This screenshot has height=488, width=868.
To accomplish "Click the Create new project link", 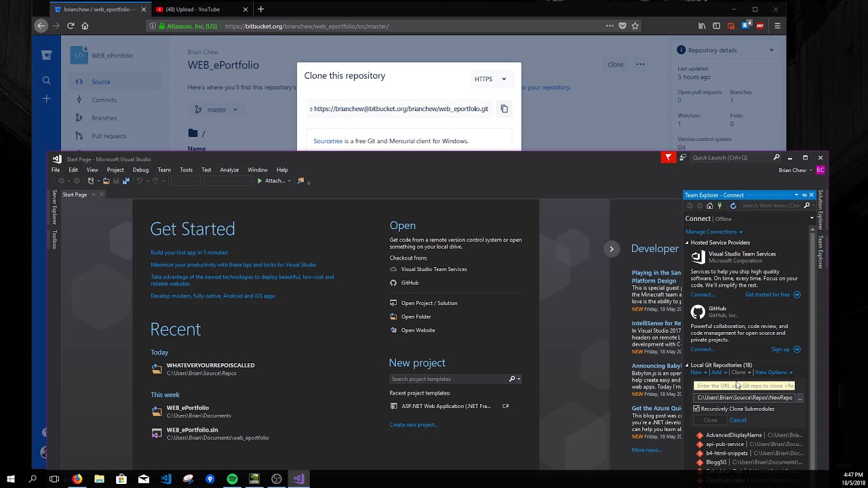I will coord(414,425).
